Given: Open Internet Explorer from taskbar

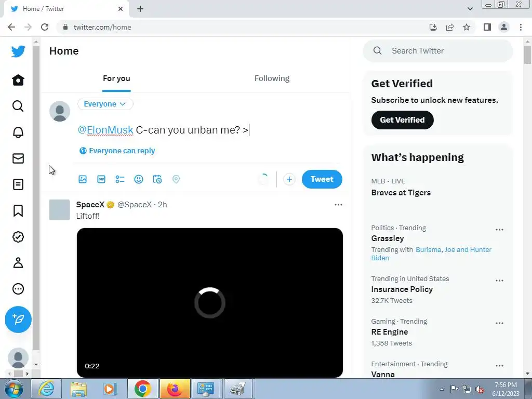Looking at the screenshot, I should coord(46,389).
